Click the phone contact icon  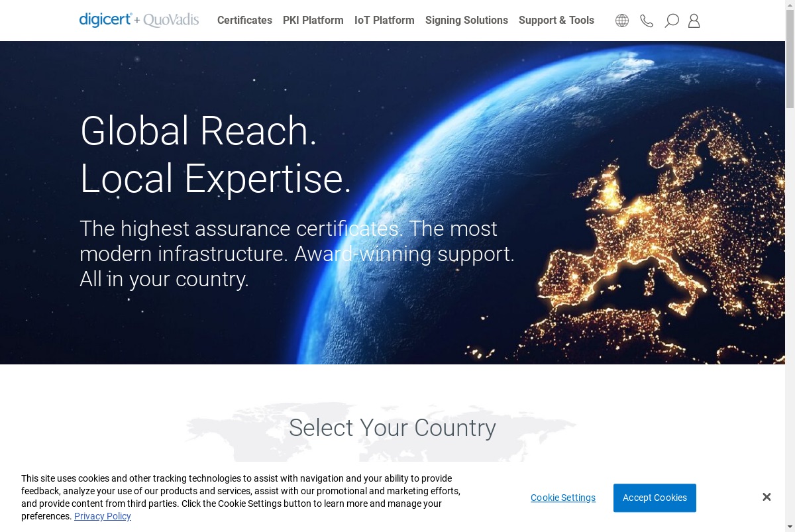(647, 21)
